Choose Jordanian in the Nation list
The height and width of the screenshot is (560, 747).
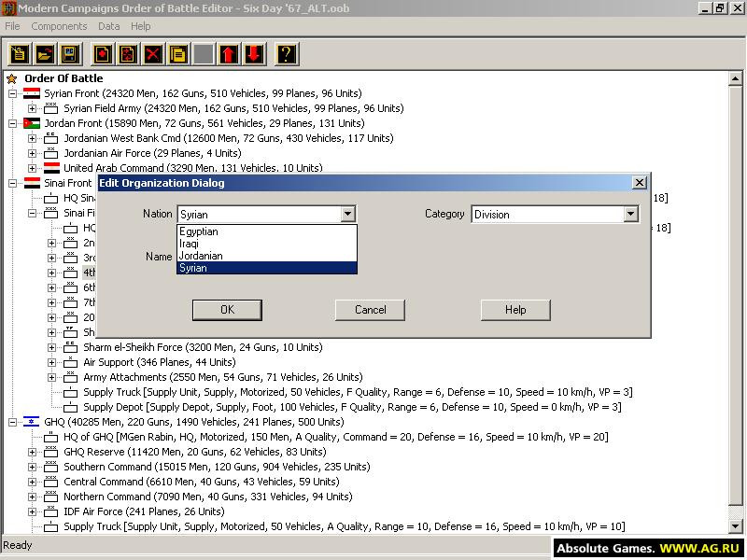(267, 256)
